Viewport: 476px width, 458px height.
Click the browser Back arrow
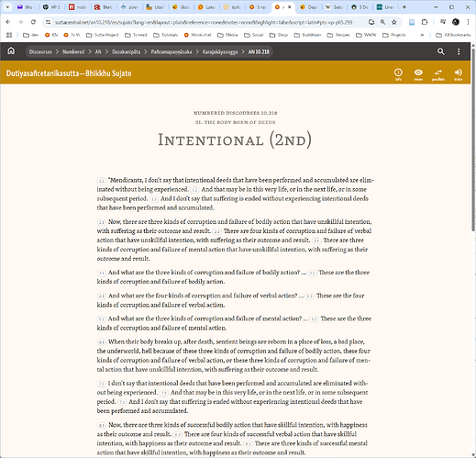tap(8, 22)
